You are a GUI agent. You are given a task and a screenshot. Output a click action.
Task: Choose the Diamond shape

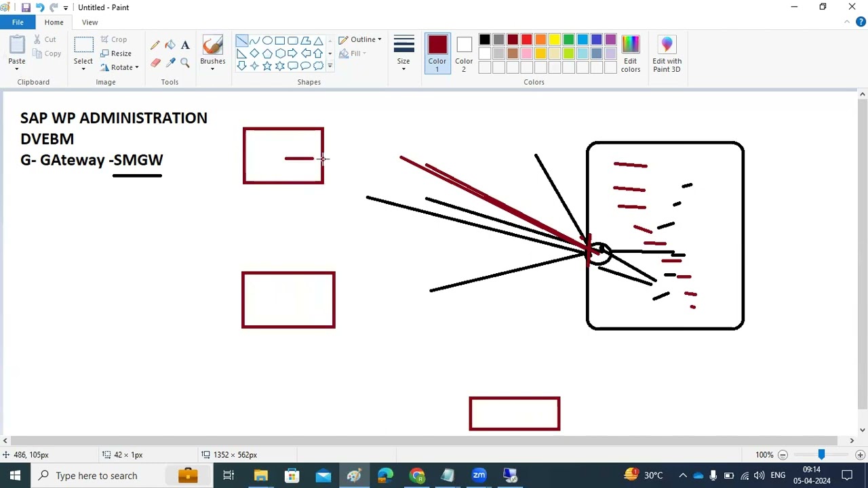coord(254,54)
